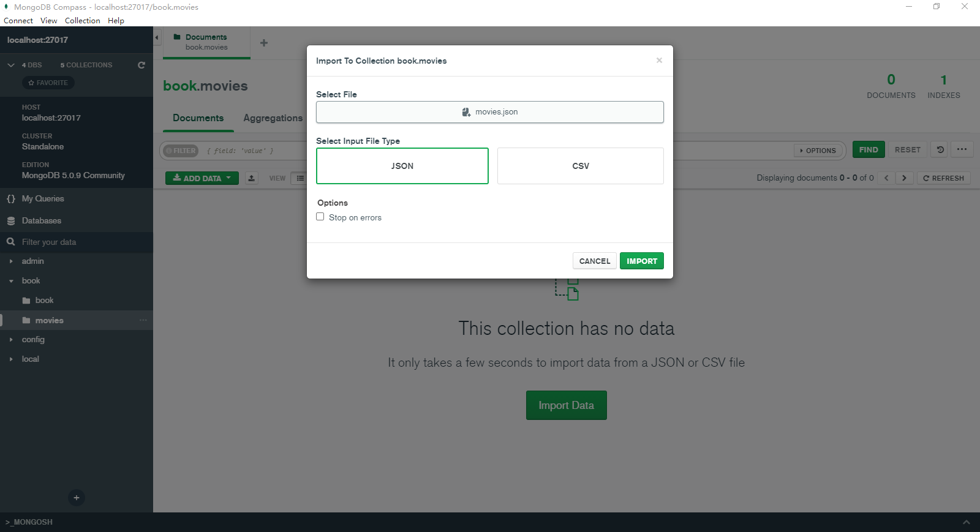Click the REFRESH documents button

coord(944,178)
